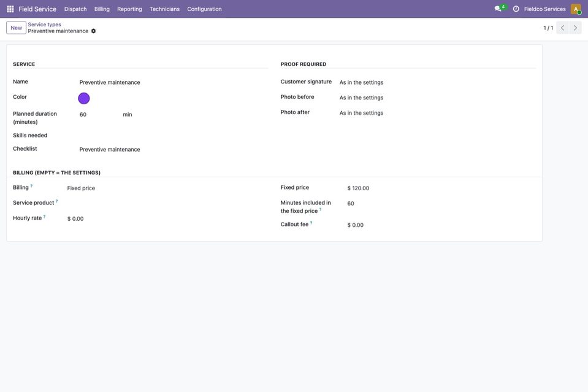Edit Fixed price $ 120.00 field
588x392 pixels.
[x=441, y=188]
